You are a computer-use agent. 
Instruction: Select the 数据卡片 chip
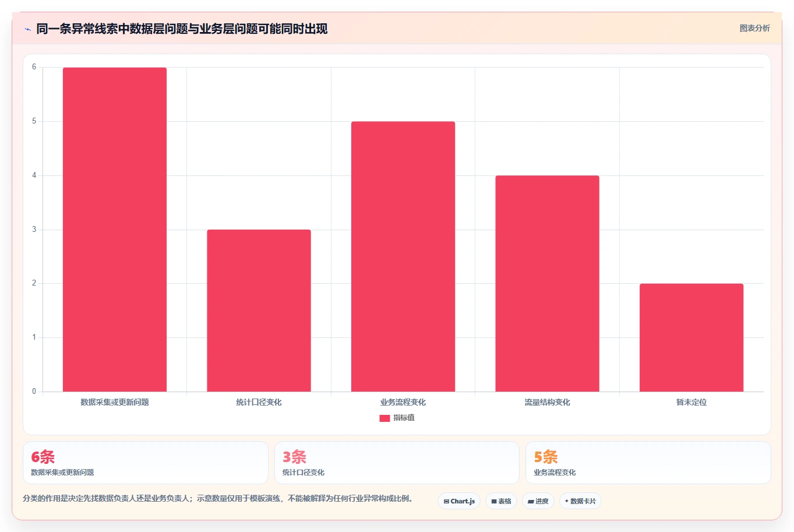(x=580, y=501)
